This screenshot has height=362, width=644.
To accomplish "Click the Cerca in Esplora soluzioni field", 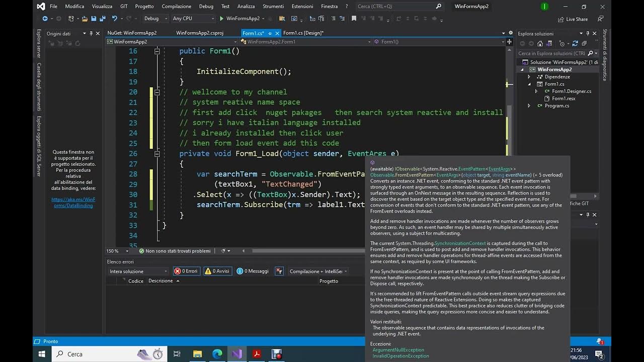I will click(551, 53).
